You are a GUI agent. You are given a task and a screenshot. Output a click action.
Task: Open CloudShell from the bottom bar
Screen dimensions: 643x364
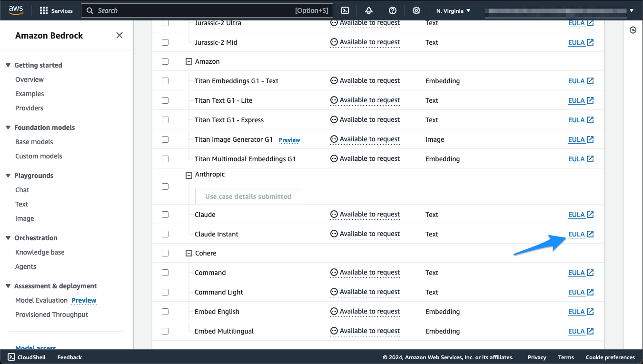(x=27, y=357)
